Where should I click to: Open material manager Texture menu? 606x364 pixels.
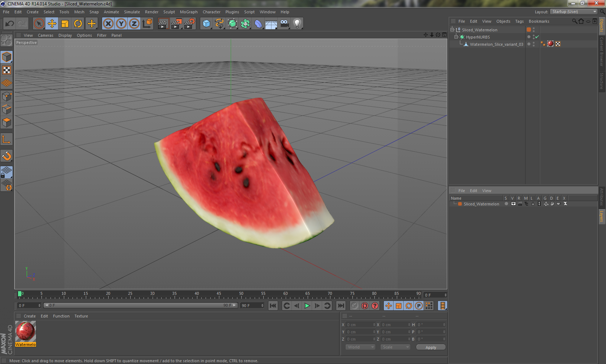81,316
